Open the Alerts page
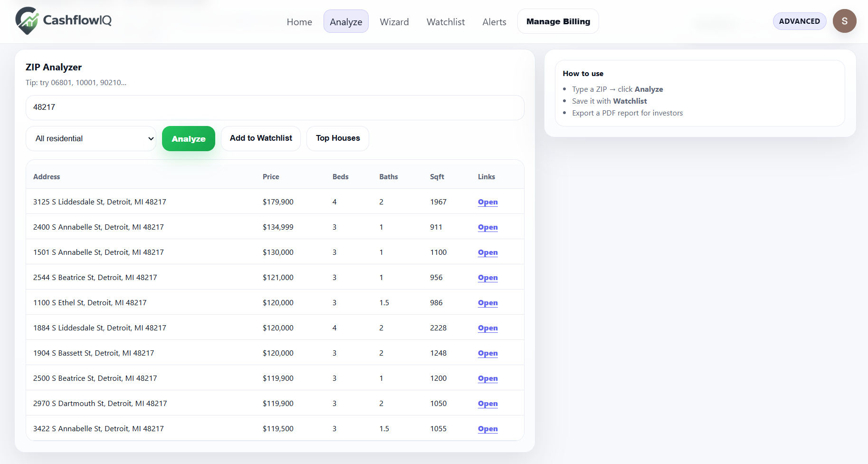 (x=494, y=22)
